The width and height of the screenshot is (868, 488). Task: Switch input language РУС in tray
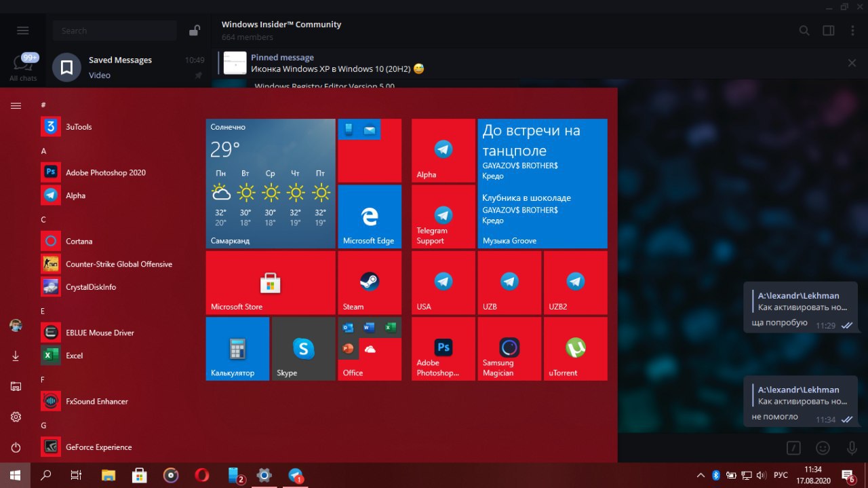(781, 475)
